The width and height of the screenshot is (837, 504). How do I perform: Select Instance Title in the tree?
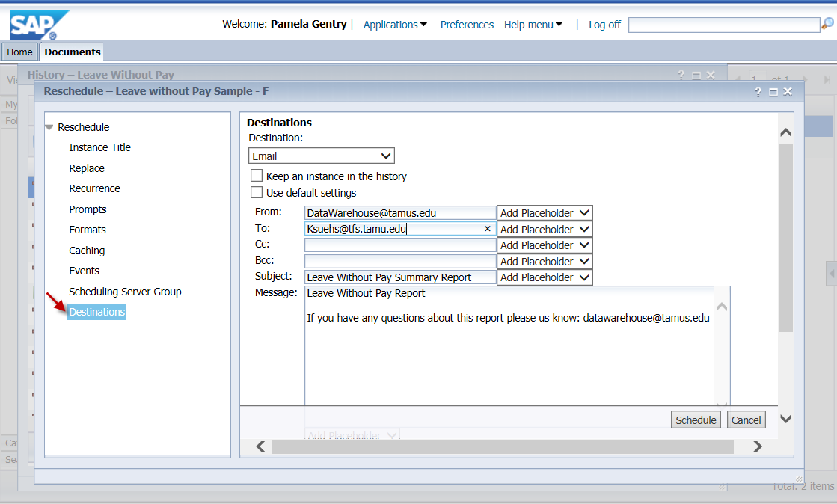(x=99, y=147)
